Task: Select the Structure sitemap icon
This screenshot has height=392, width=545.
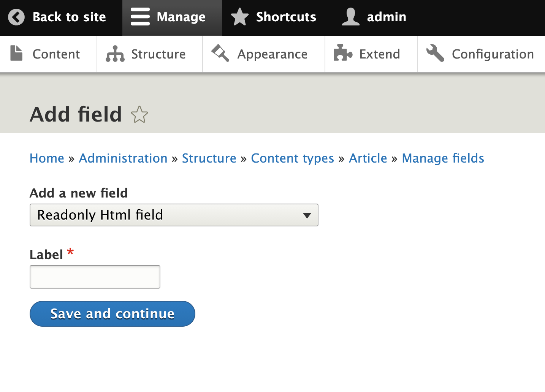Action: click(115, 54)
